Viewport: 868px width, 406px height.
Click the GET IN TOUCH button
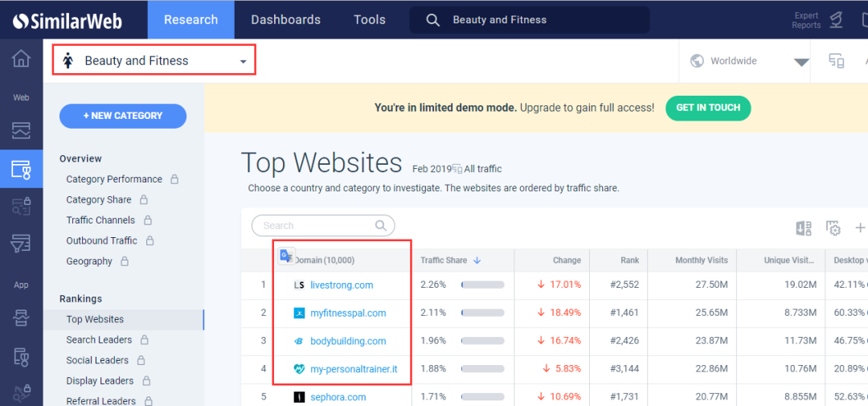[x=708, y=108]
